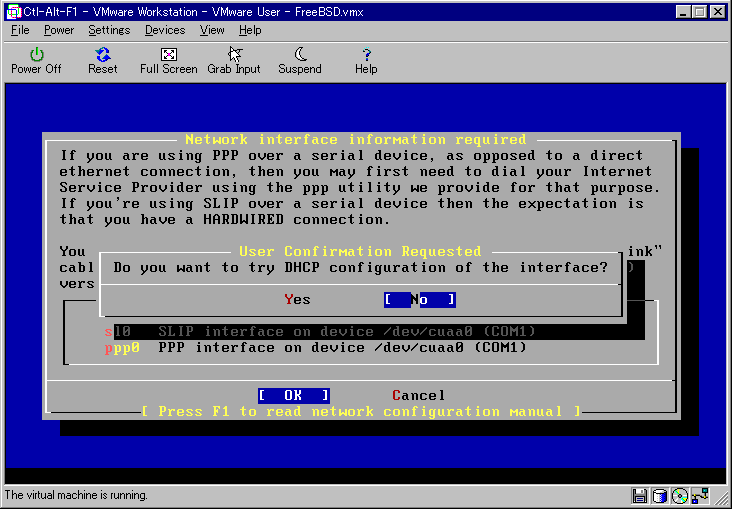Screen dimensions: 732x509
Task: Click OK in network interface dialog
Action: [294, 396]
